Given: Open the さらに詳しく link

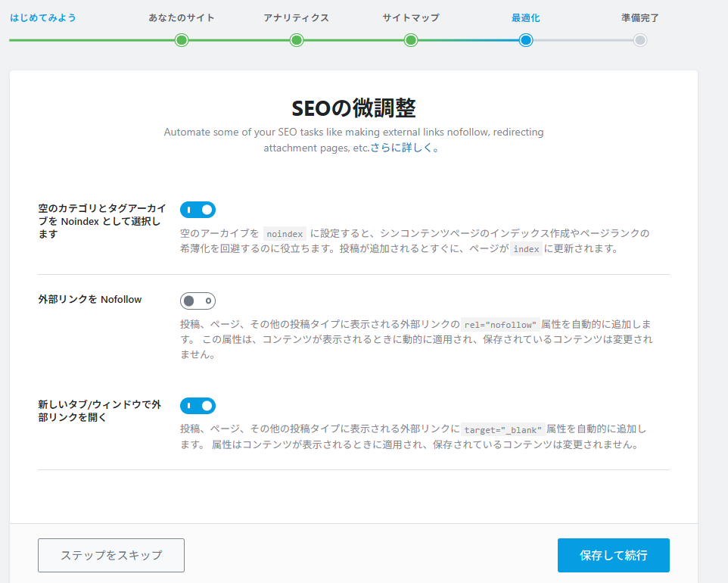Looking at the screenshot, I should click(404, 148).
